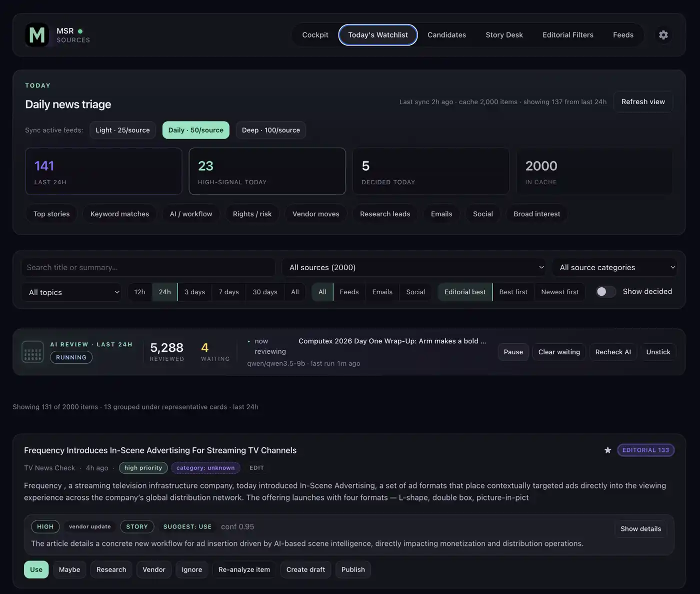Click the Research action button
700x594 pixels.
point(111,569)
